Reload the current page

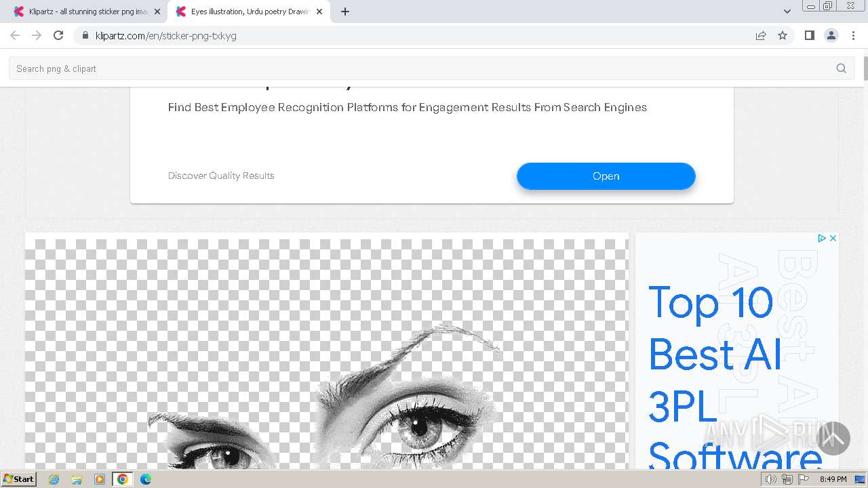58,35
